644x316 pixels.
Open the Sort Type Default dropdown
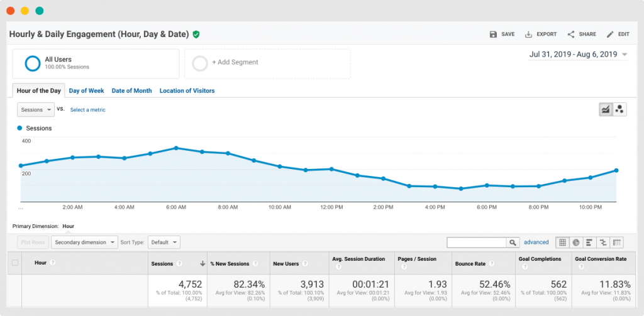[x=164, y=242]
